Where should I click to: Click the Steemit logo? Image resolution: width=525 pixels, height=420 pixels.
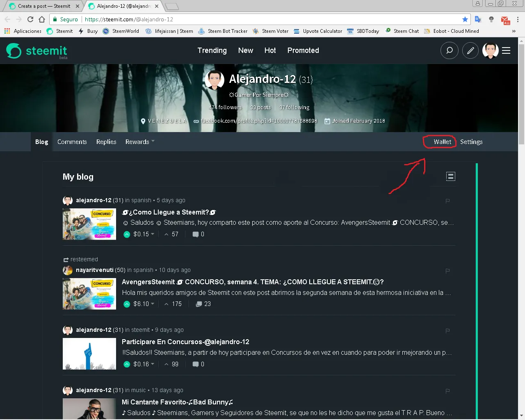tap(37, 51)
